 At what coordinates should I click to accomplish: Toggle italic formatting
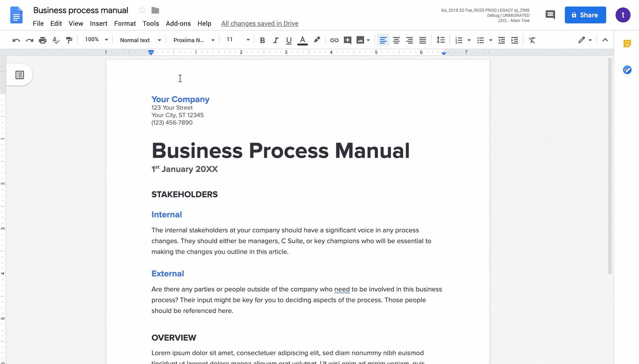[276, 40]
